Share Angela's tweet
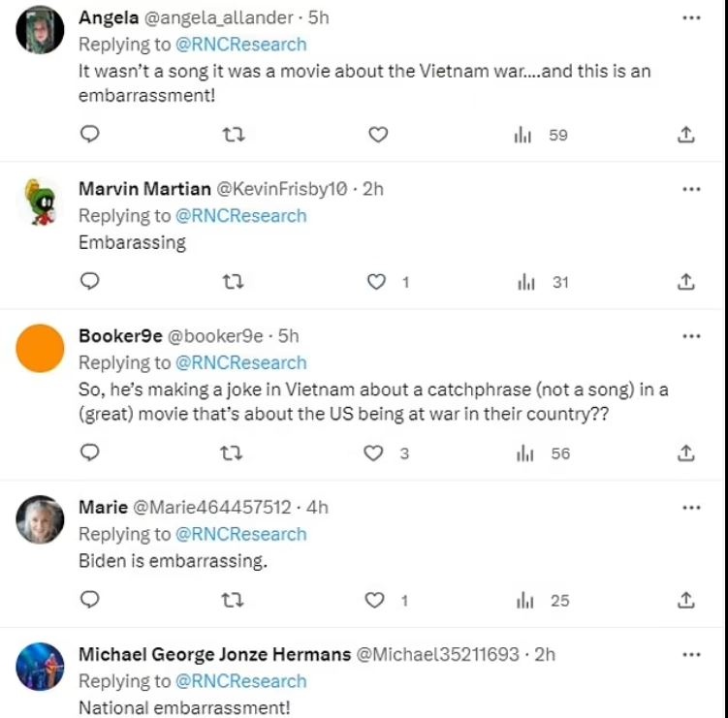Viewport: 728px width, 718px height. click(685, 135)
